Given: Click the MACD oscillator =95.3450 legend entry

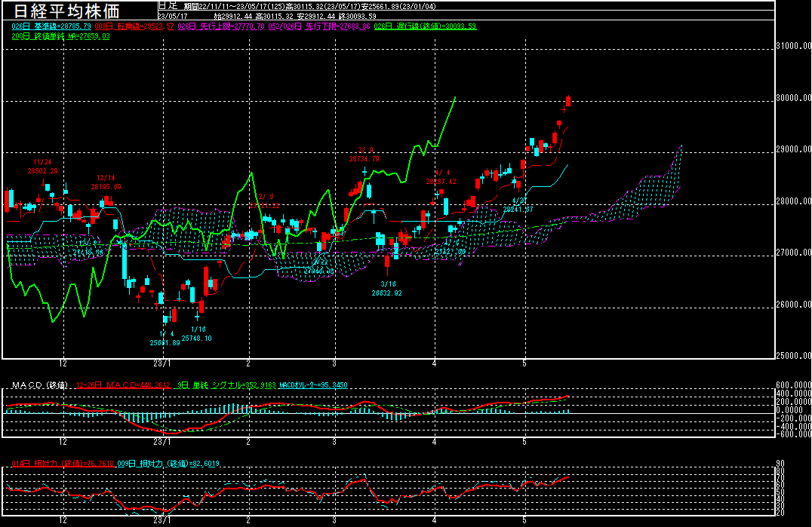Looking at the screenshot, I should tap(313, 385).
